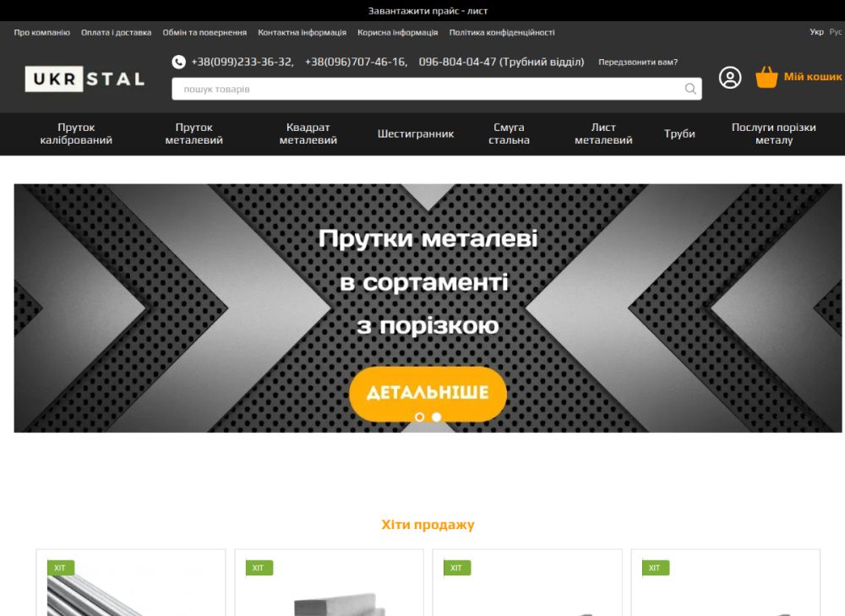845x616 pixels.
Task: Click the phone handset icon
Action: pos(178,62)
